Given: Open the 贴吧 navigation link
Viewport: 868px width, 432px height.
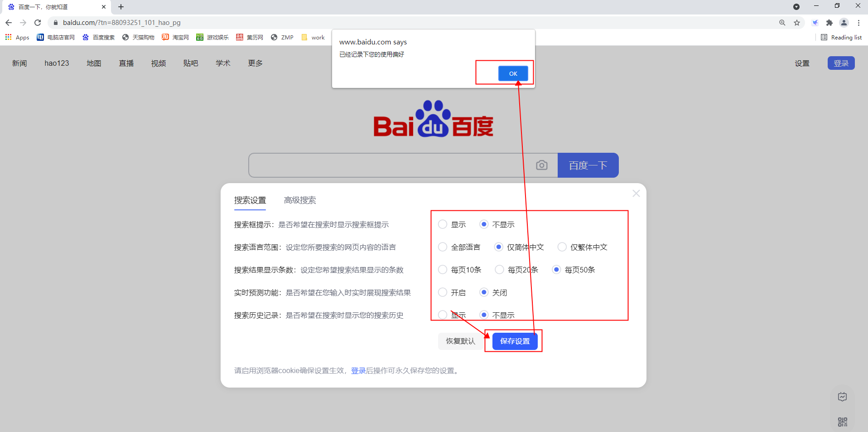Looking at the screenshot, I should (x=191, y=63).
